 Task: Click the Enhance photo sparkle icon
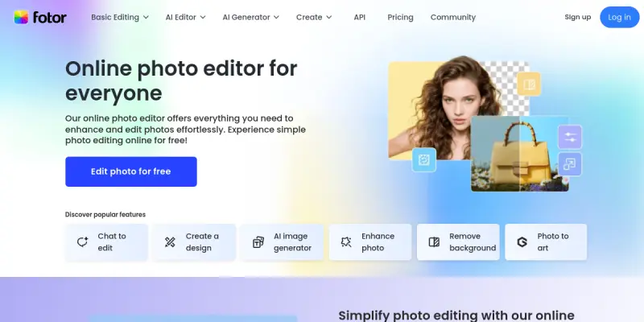click(346, 242)
